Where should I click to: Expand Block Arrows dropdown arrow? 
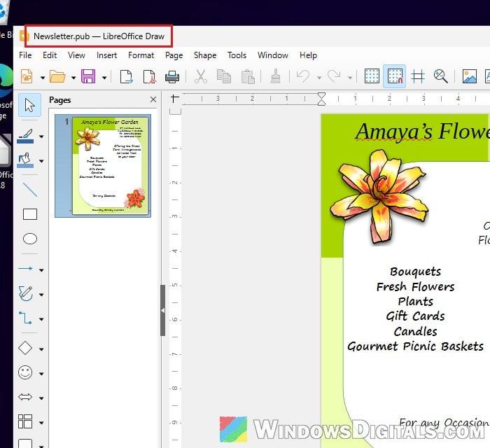click(x=41, y=398)
